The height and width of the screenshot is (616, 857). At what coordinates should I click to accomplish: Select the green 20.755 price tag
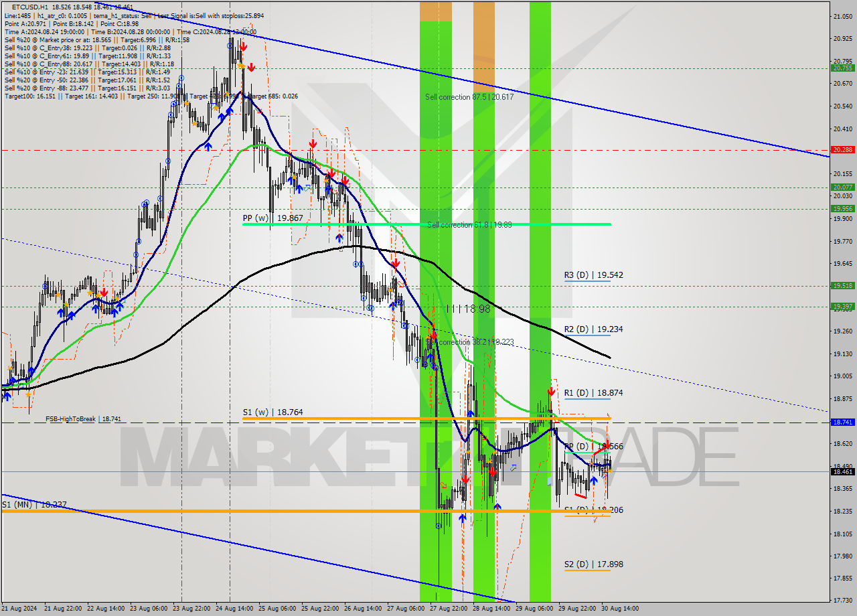tap(842, 68)
